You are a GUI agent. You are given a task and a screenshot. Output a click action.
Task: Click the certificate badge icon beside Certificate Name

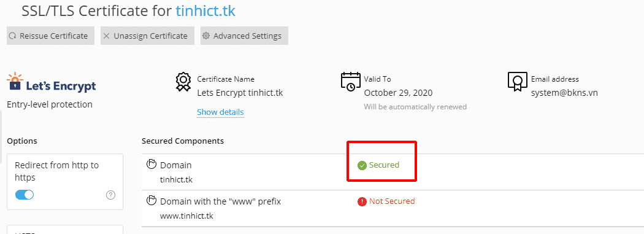click(183, 82)
